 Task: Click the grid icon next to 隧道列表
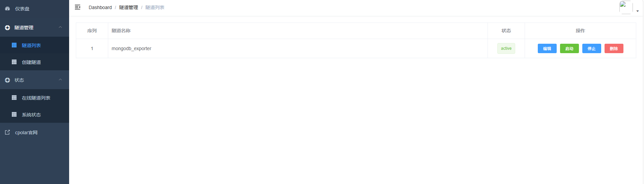click(14, 45)
